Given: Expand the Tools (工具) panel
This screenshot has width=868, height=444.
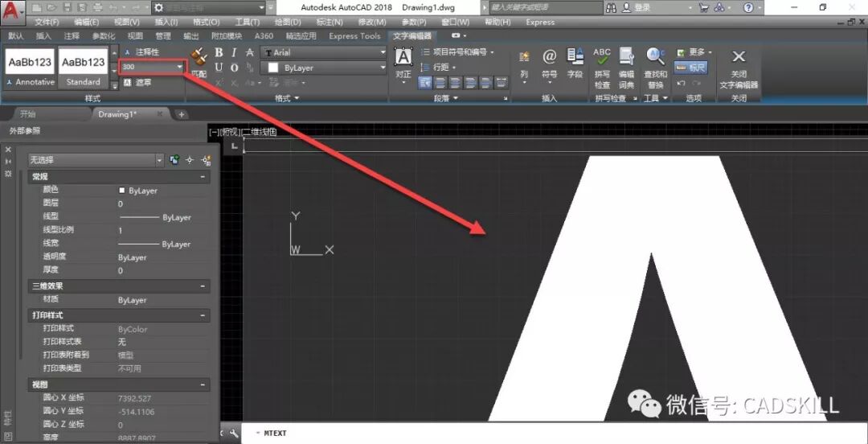Looking at the screenshot, I should (656, 98).
